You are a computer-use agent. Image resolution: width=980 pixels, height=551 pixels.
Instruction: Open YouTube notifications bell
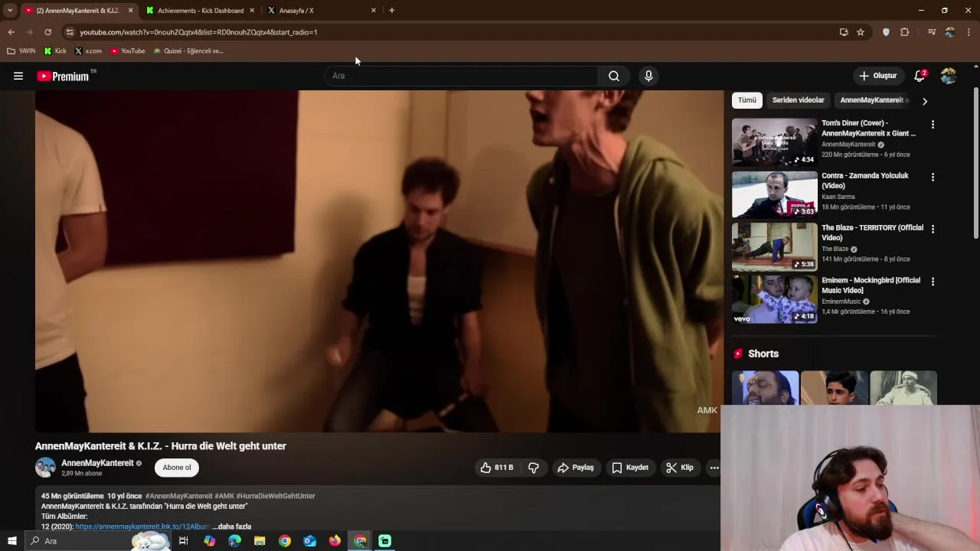point(920,76)
